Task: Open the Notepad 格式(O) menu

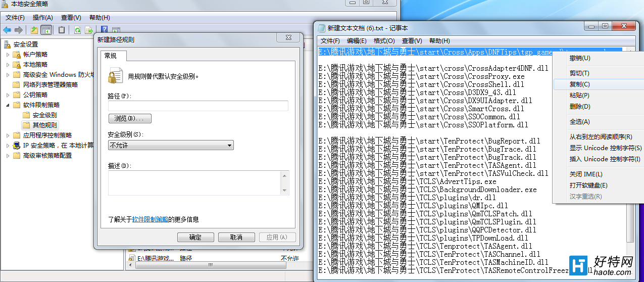Action: [384, 41]
